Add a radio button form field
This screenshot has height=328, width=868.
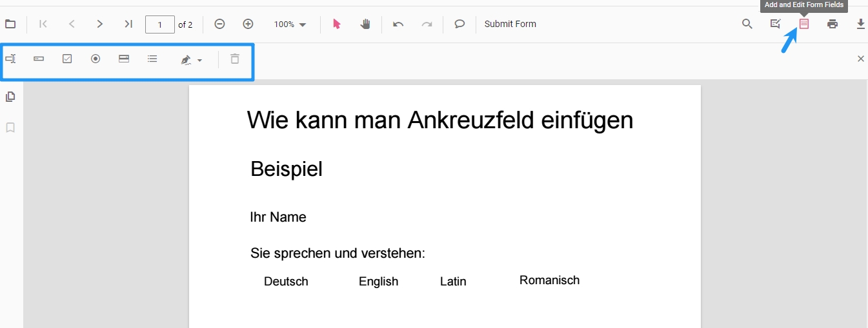(x=96, y=59)
